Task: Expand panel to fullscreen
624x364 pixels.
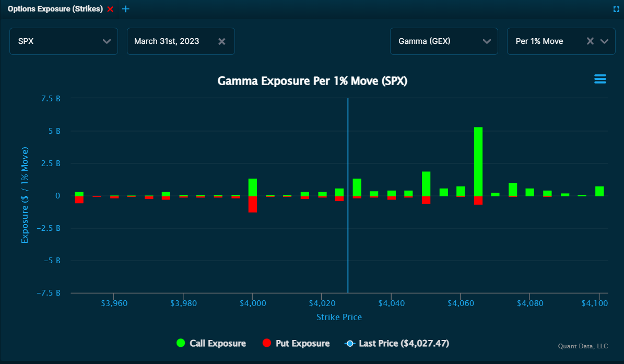Action: pyautogui.click(x=616, y=9)
